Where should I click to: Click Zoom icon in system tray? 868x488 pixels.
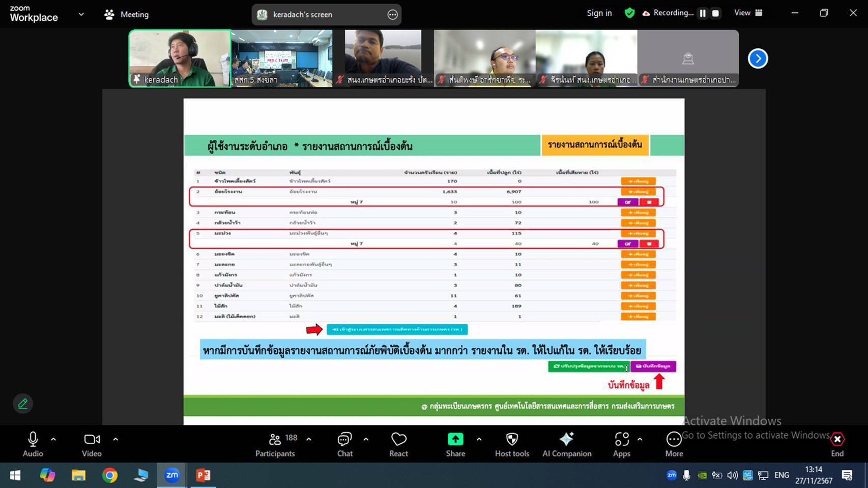tap(671, 475)
